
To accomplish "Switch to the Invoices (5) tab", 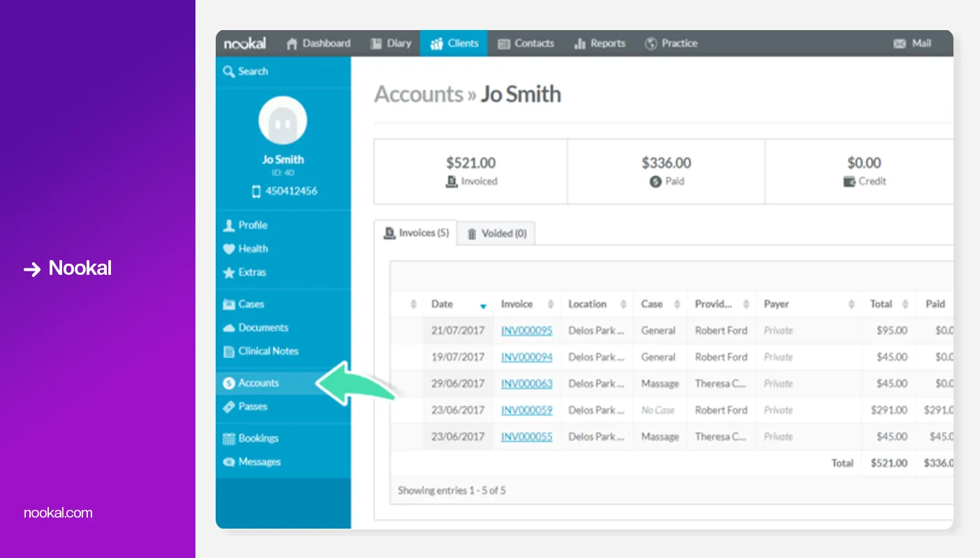I will tap(415, 233).
